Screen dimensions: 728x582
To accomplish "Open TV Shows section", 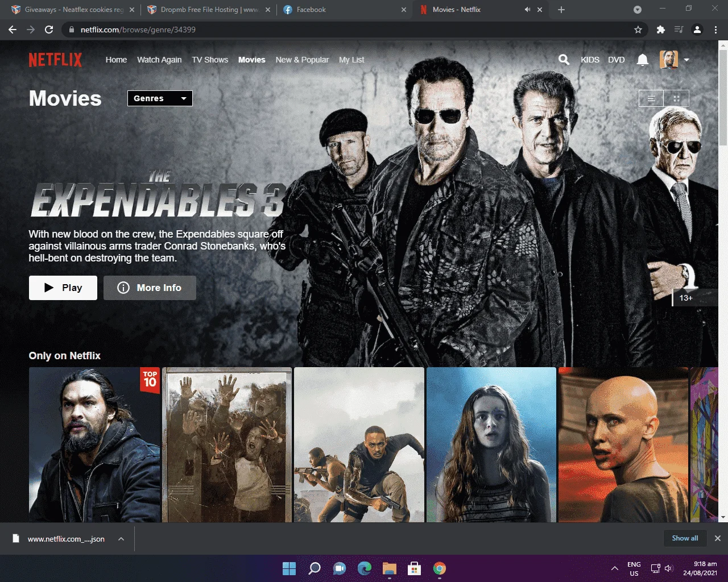I will pyautogui.click(x=210, y=60).
